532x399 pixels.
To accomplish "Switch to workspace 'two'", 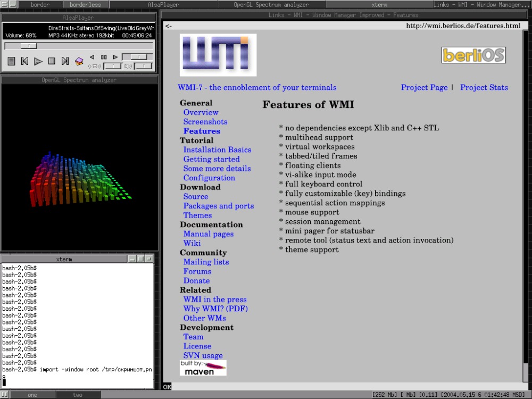I will tap(78, 395).
